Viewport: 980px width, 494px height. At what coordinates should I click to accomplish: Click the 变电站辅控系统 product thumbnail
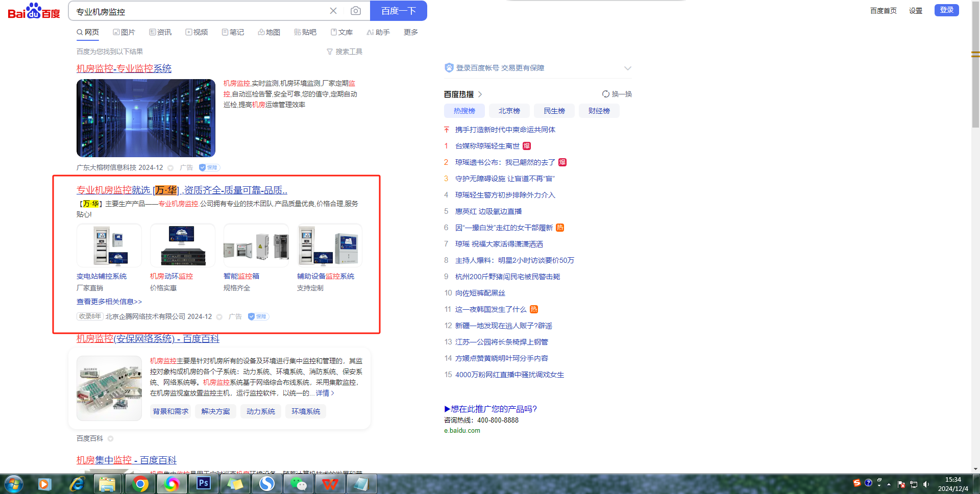pyautogui.click(x=109, y=245)
